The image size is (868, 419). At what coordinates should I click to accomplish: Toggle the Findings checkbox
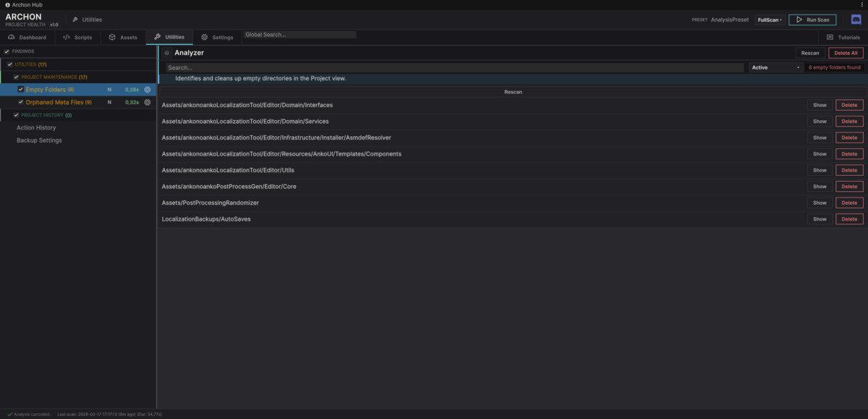pos(7,51)
